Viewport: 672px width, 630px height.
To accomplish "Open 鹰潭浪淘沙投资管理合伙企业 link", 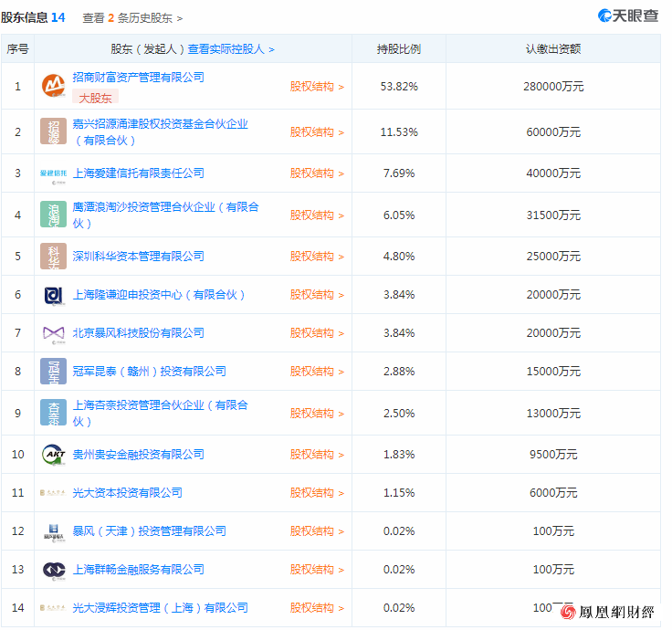I will (x=165, y=215).
